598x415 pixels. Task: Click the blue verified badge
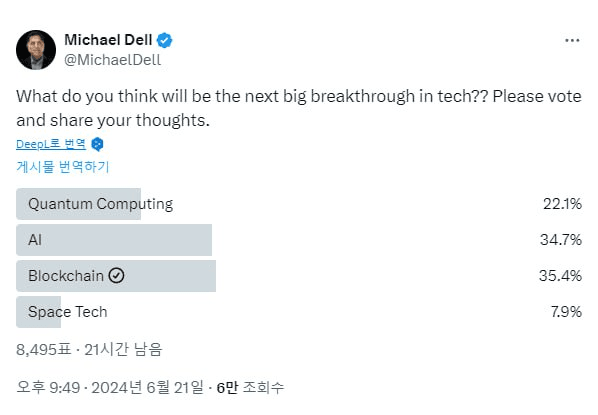point(165,40)
